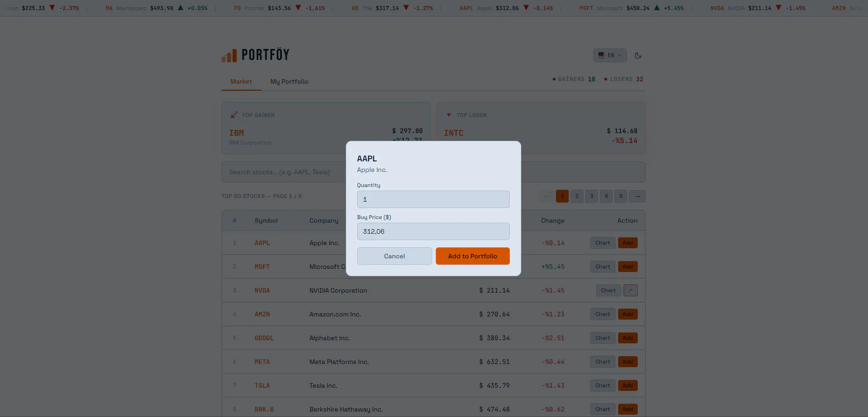
Task: Click the Losers 32 counter
Action: (624, 79)
